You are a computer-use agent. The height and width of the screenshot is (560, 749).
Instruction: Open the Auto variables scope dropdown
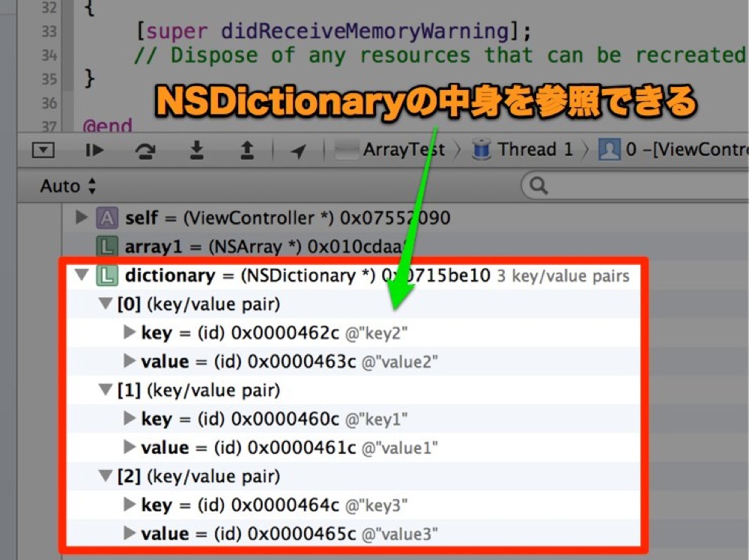coord(68,186)
